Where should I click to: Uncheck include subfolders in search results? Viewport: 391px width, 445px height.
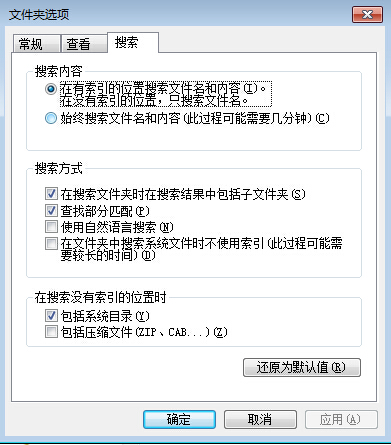51,194
